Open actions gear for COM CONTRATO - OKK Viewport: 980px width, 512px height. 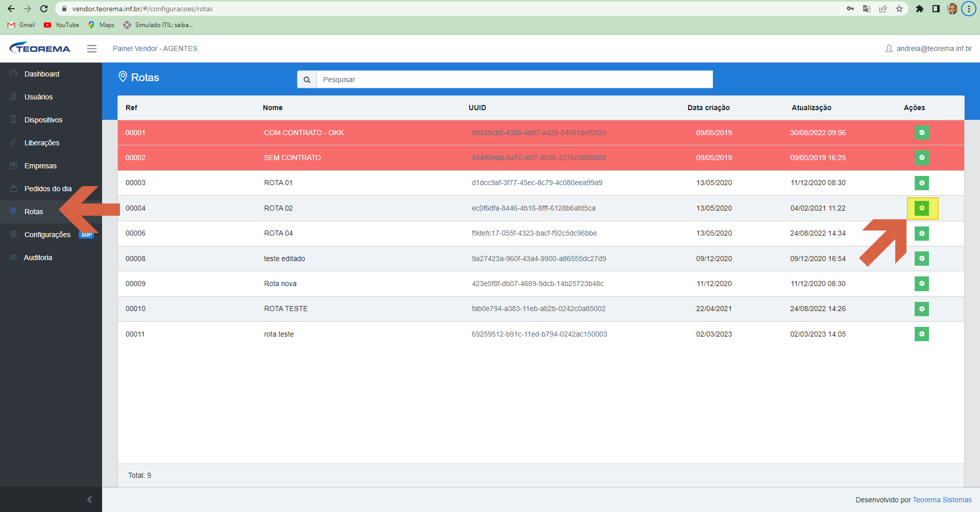(921, 133)
